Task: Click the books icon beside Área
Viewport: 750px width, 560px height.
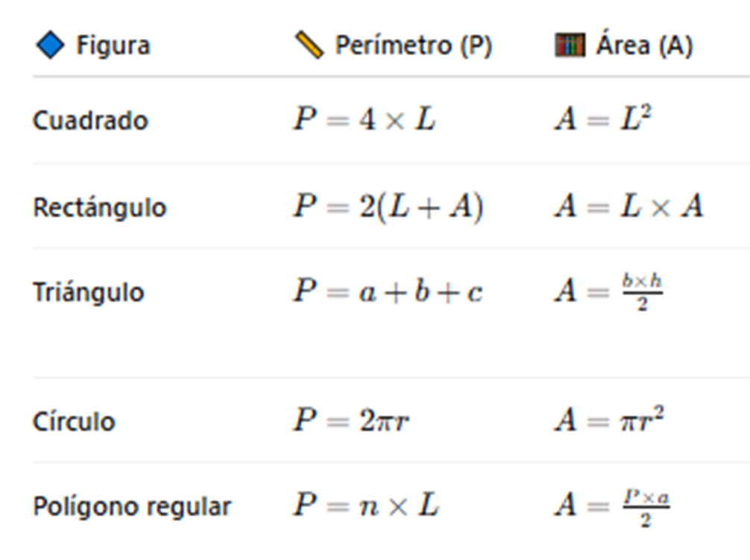Action: pyautogui.click(x=570, y=45)
